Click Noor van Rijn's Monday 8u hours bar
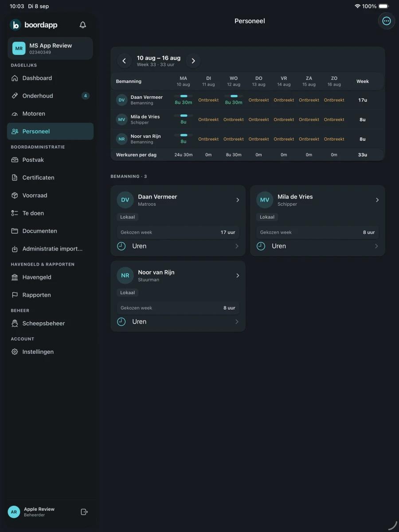Image resolution: width=399 pixels, height=532 pixels. pyautogui.click(x=184, y=135)
